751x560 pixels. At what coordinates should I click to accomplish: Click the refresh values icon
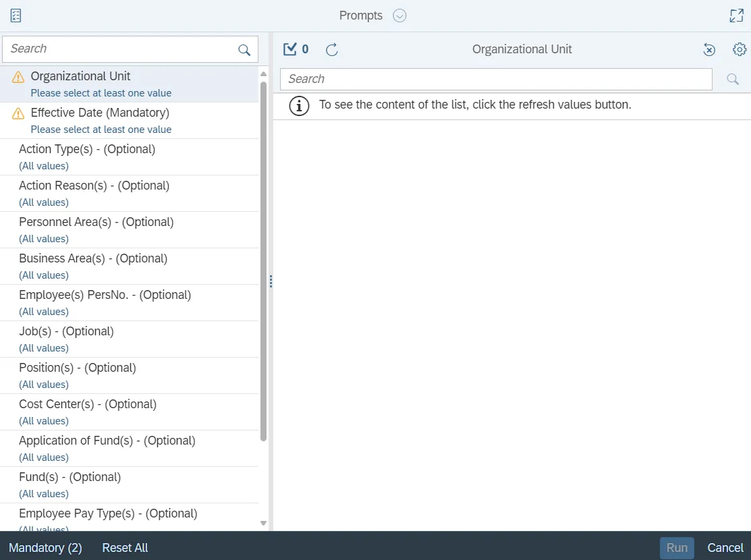tap(331, 49)
